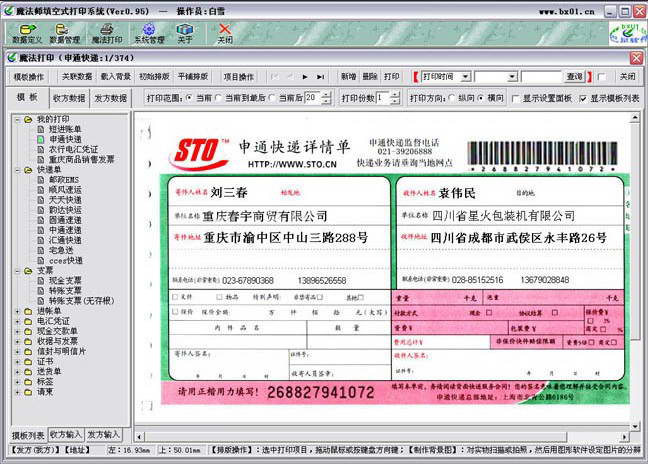Image resolution: width=648 pixels, height=464 pixels.
Task: Increase 打印份数 stepper up arrow
Action: click(395, 95)
